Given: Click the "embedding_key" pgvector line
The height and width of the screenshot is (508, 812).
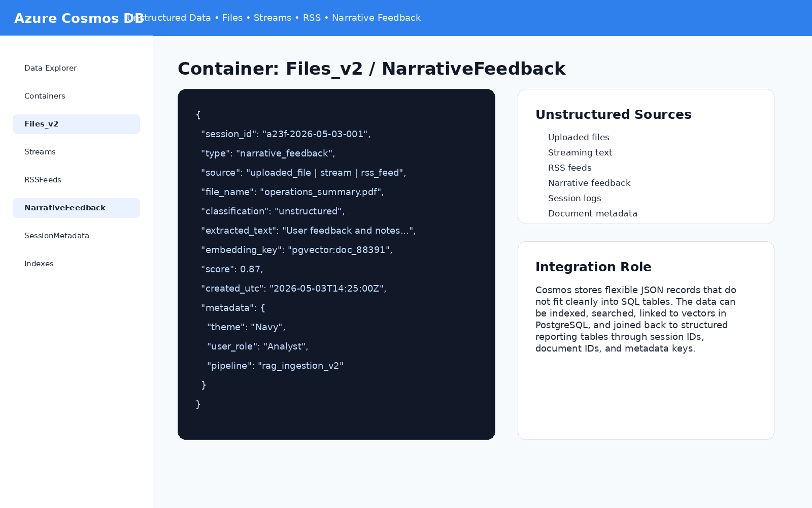Looking at the screenshot, I should [x=297, y=250].
